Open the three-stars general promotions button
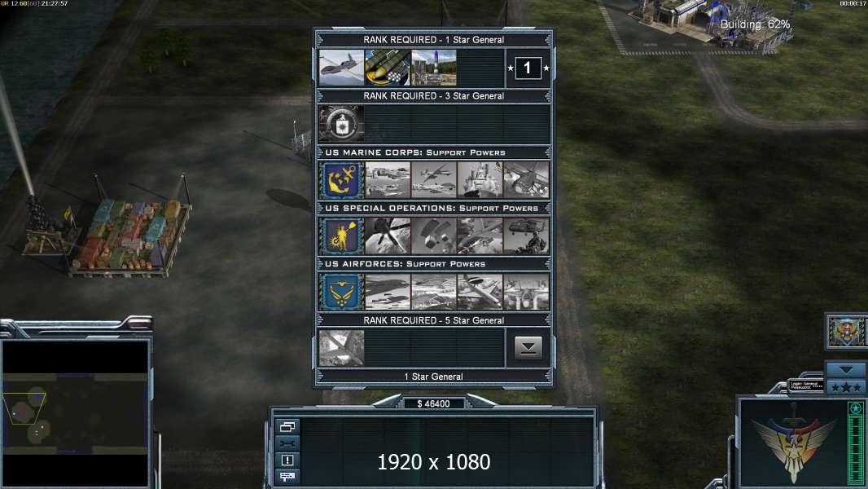The height and width of the screenshot is (489, 868). coord(846,387)
